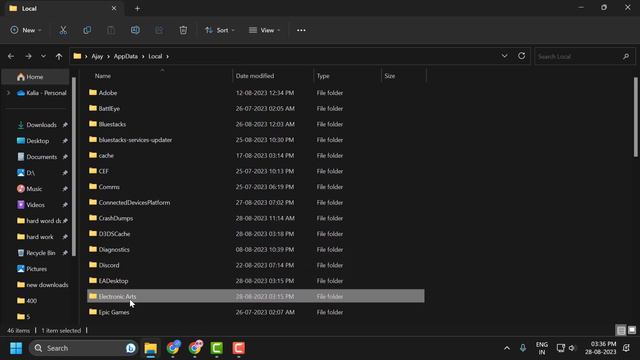Click chevron after Local in breadcrumb
The image size is (640, 360).
[x=167, y=56]
